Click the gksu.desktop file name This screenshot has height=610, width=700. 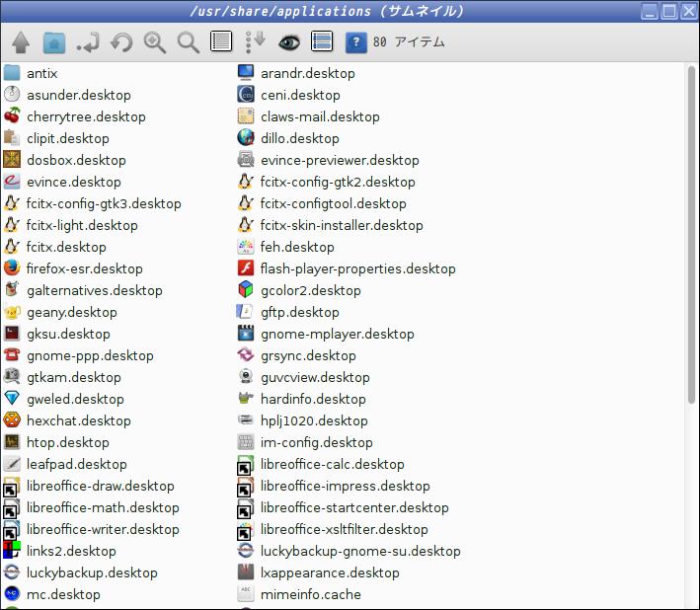68,335
